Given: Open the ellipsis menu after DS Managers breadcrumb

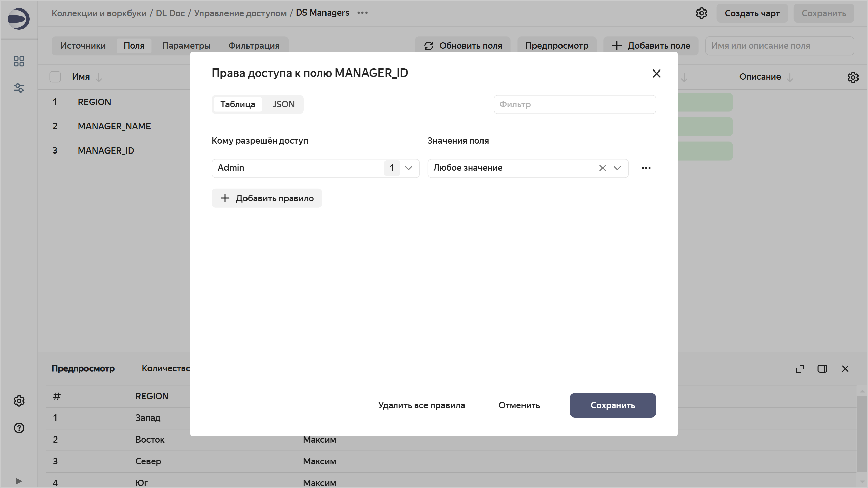Looking at the screenshot, I should click(362, 13).
